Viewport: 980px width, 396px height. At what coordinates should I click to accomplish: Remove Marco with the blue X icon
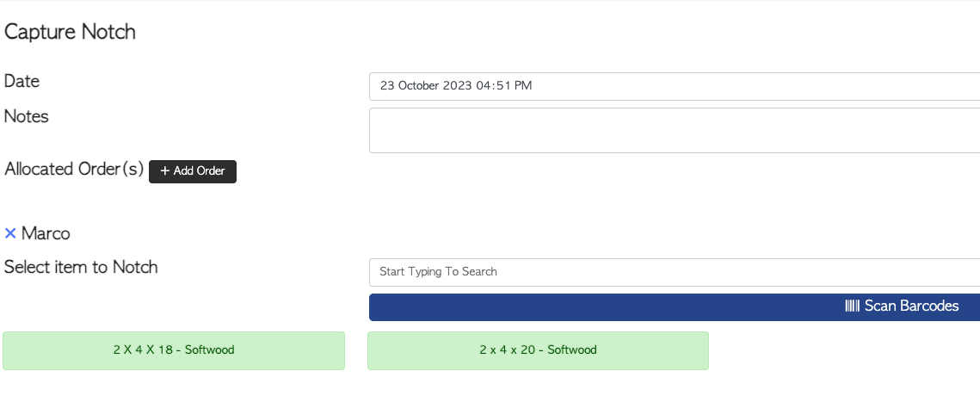point(10,234)
